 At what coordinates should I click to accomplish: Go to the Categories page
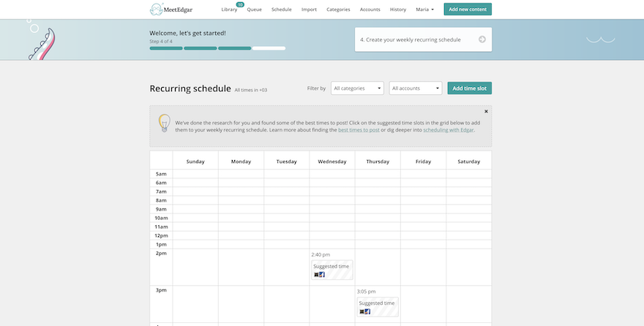pyautogui.click(x=338, y=10)
